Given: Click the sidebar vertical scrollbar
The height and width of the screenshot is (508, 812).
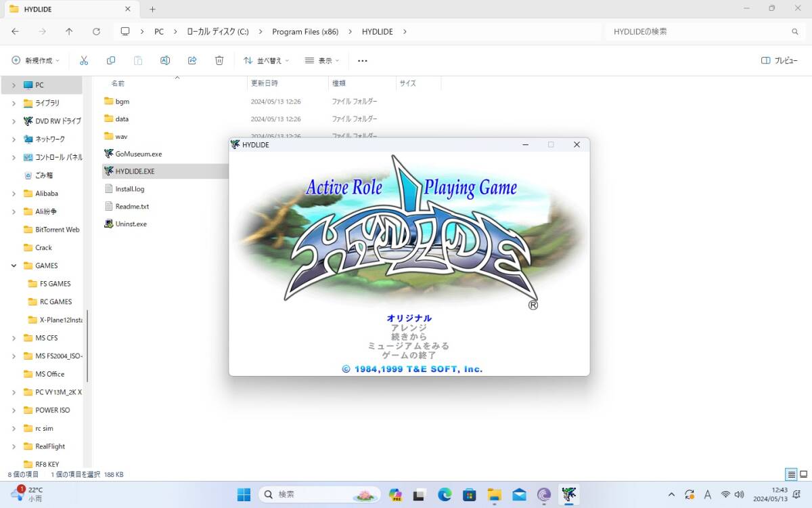Looking at the screenshot, I should [x=87, y=345].
